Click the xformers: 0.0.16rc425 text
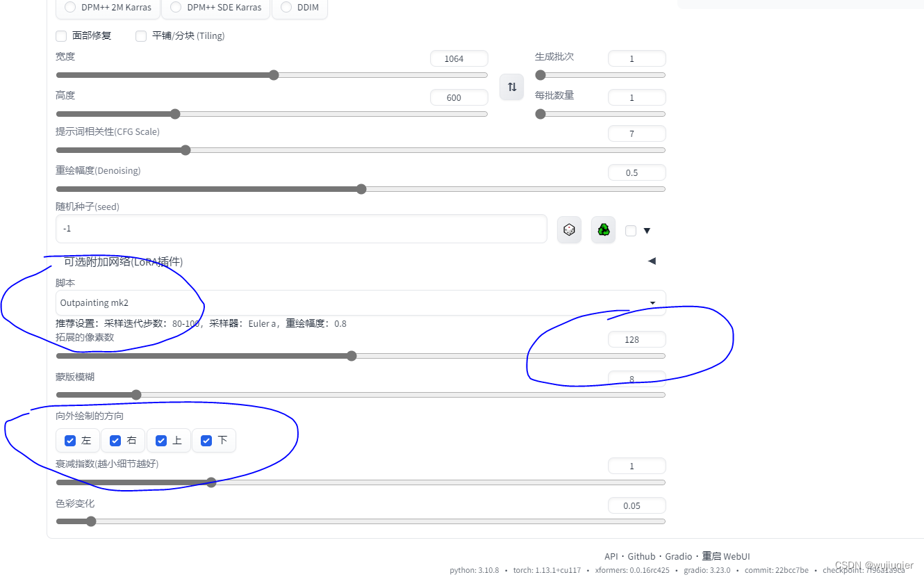The width and height of the screenshot is (924, 577). click(632, 570)
